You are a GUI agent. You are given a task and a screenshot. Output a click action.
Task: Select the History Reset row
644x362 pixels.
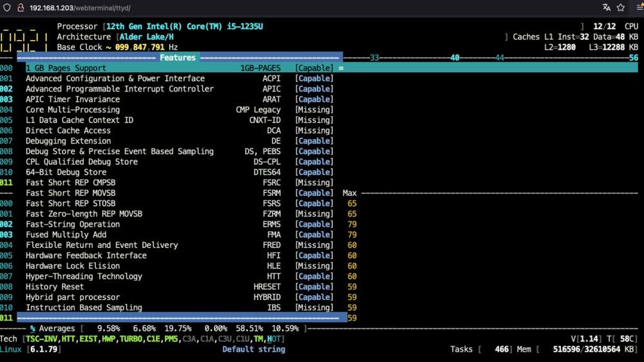tap(180, 287)
